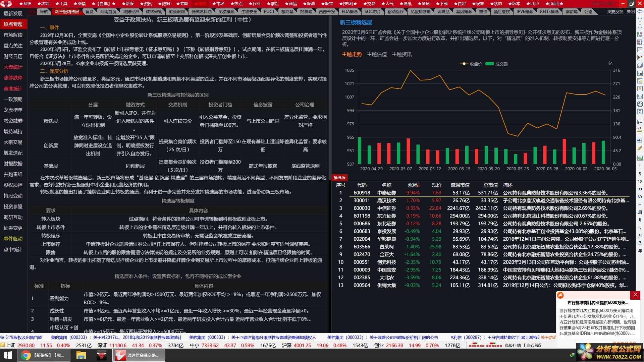Open the ★行业 menu

tap(254, 4)
